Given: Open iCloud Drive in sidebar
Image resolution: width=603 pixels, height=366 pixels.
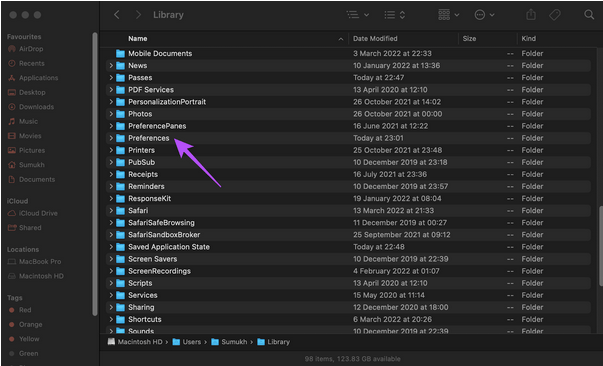Looking at the screenshot, I should click(x=33, y=213).
